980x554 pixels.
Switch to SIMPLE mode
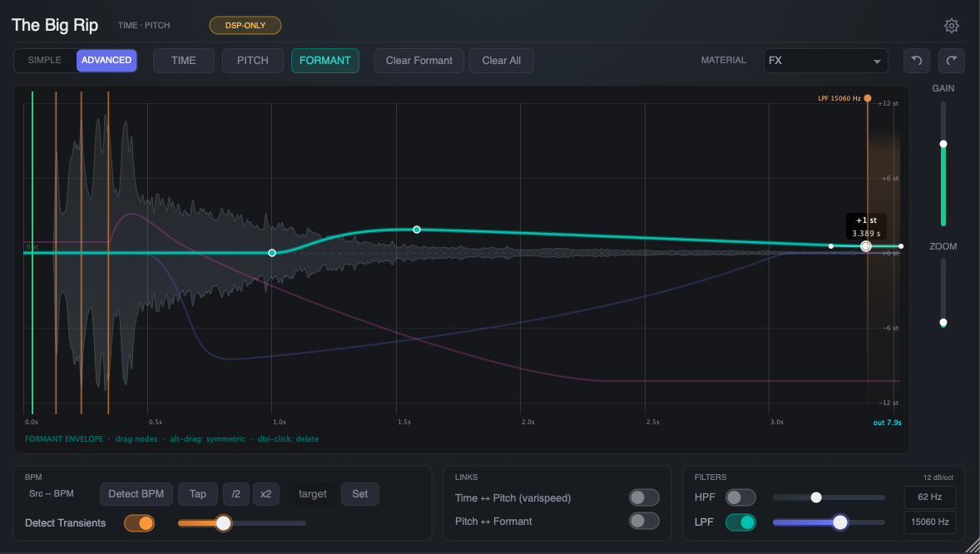(44, 60)
